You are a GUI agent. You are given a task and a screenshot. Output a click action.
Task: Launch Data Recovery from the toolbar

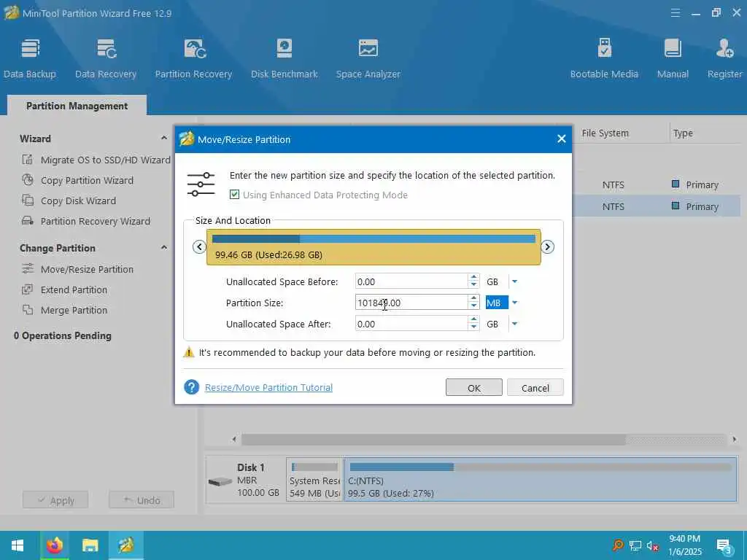click(106, 58)
